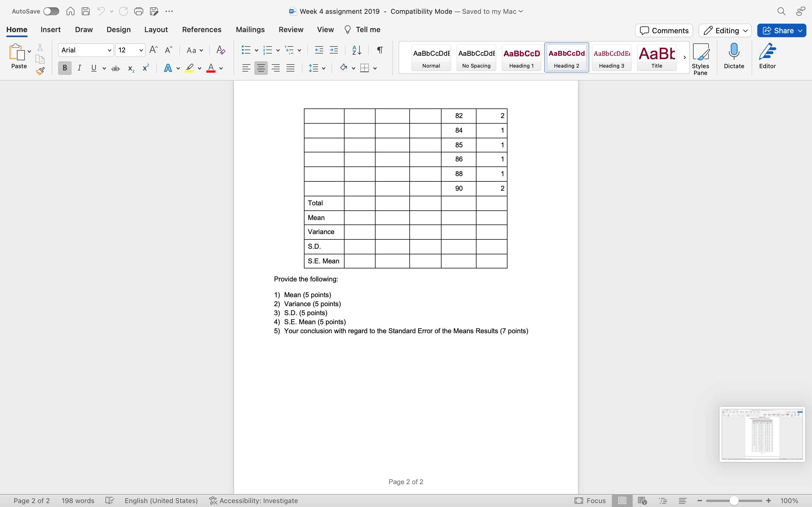This screenshot has width=812, height=507.
Task: Clear all formatting
Action: tap(220, 50)
